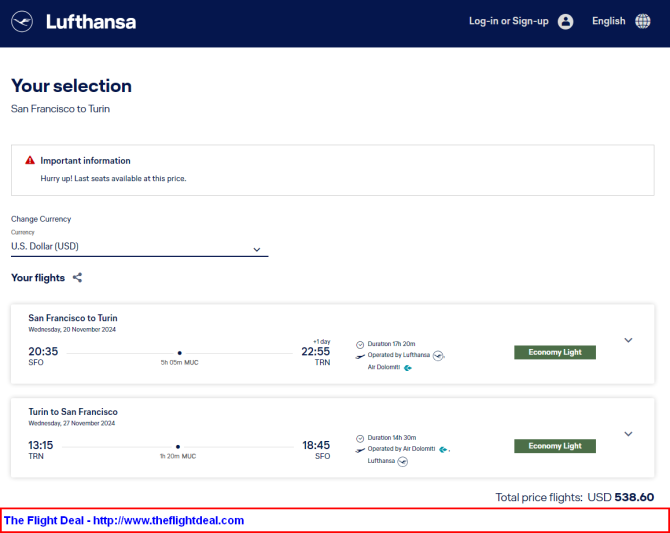Viewport: 670px width, 533px height.
Task: Click Economy Light badge on return flight
Action: (x=555, y=446)
